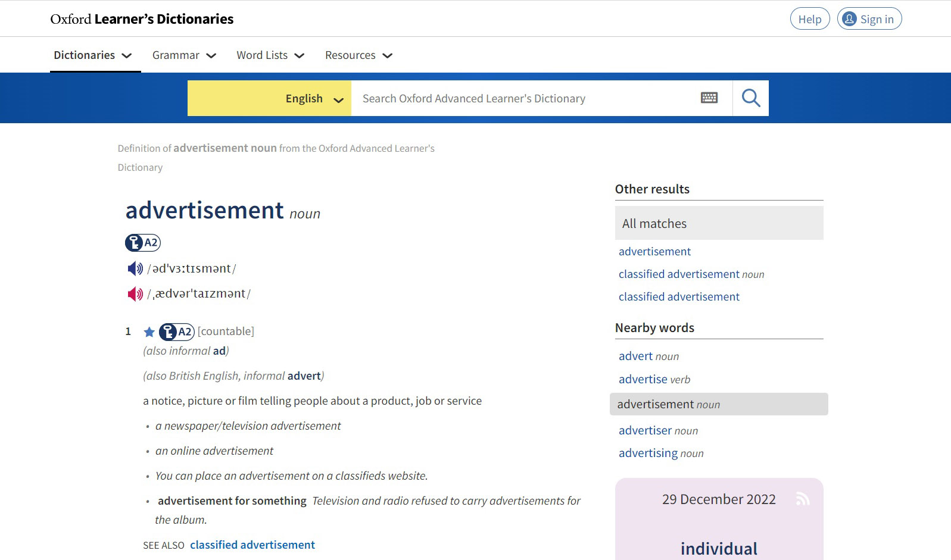Click 'advertisement for something' pattern text
The width and height of the screenshot is (951, 560).
(x=232, y=501)
